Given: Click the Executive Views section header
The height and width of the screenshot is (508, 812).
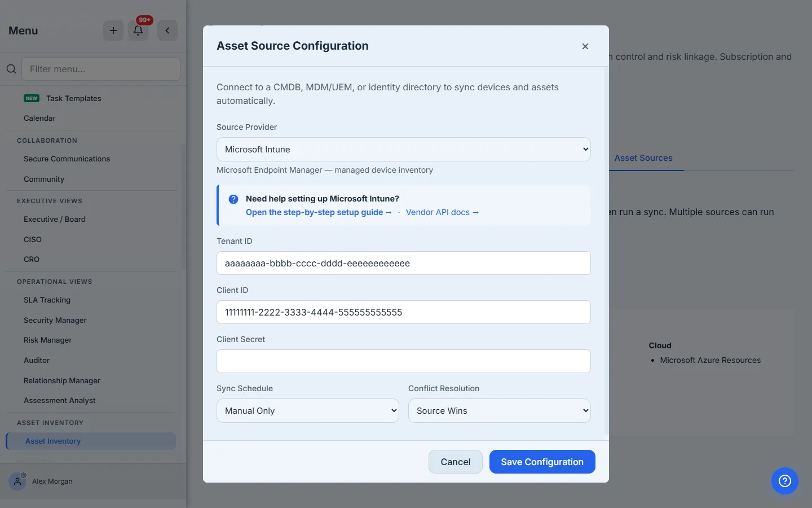Looking at the screenshot, I should [x=50, y=201].
